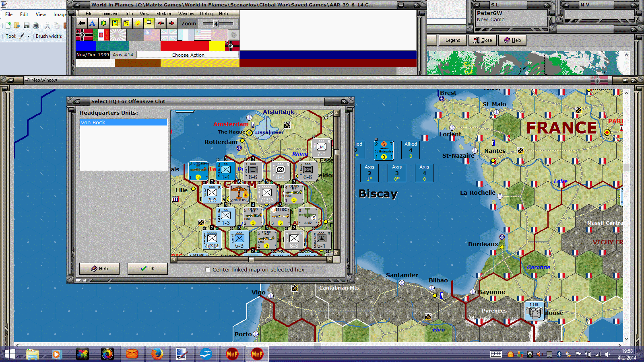Open the Info menu in World in Flames
The image size is (644, 362).
tap(129, 14)
